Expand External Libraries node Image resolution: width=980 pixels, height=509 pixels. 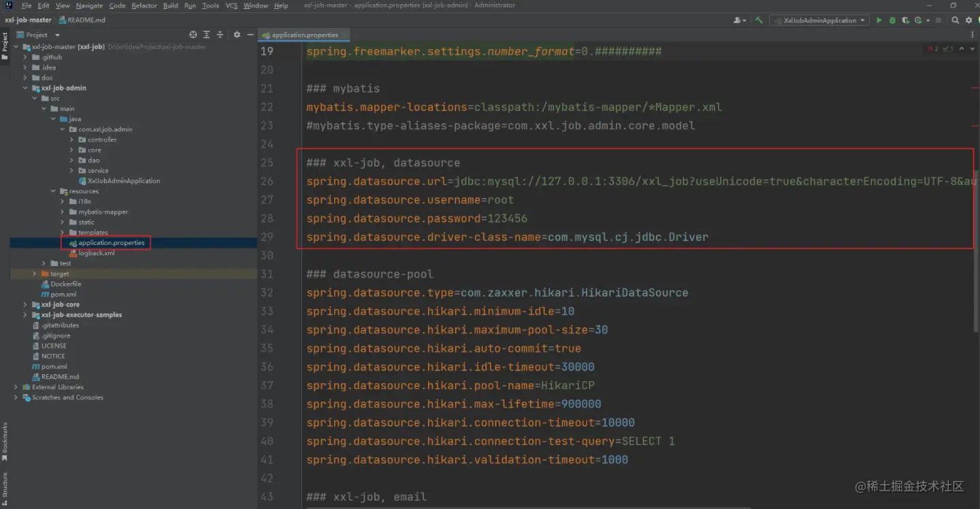click(16, 387)
